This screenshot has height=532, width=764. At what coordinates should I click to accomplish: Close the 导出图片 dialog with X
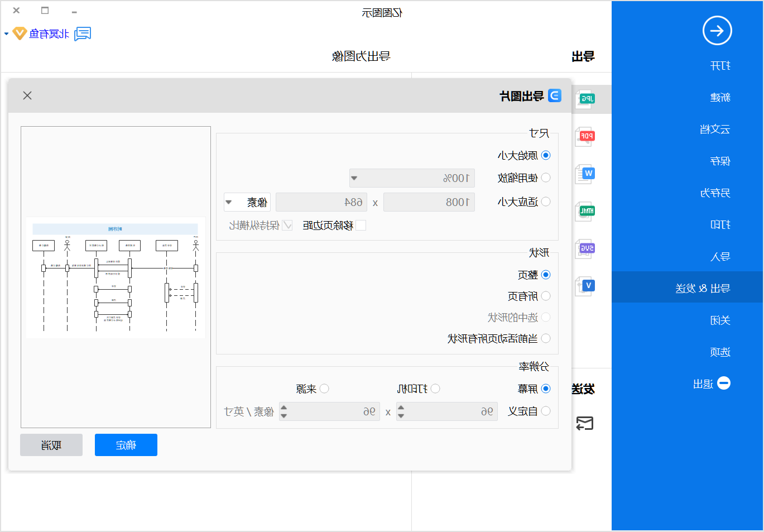[x=27, y=95]
